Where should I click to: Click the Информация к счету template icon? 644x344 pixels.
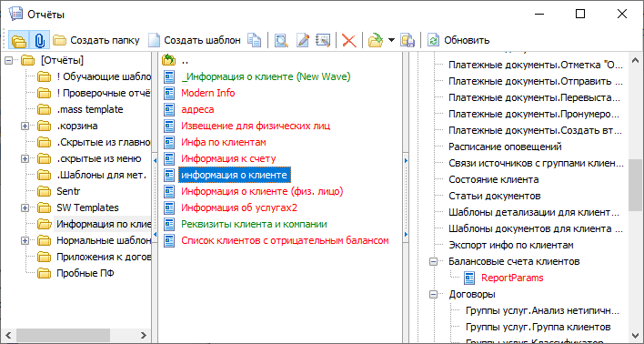[x=169, y=158]
